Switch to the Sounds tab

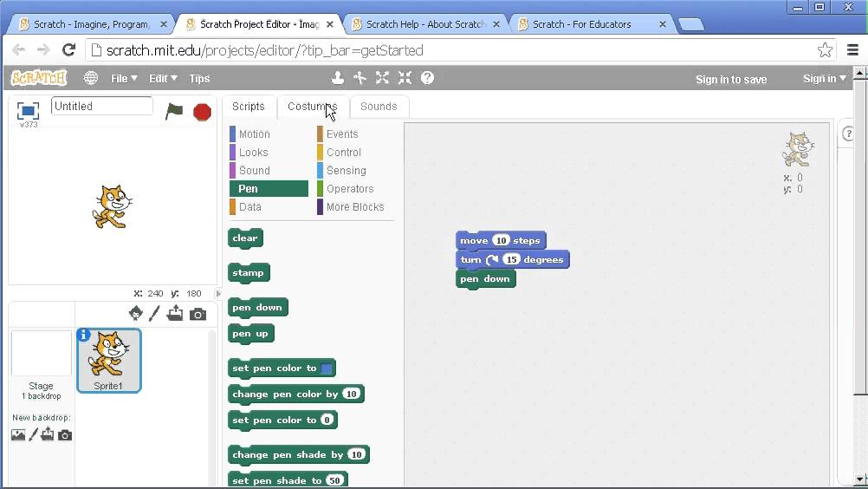(x=379, y=107)
